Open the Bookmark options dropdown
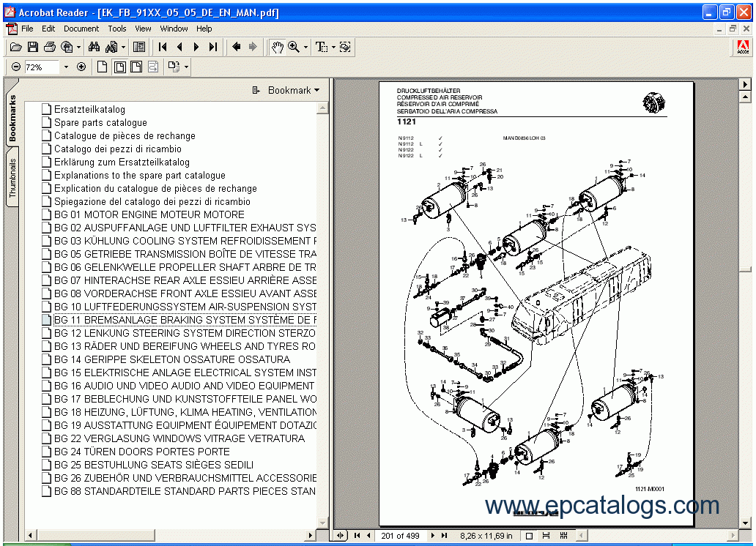Screen dimensions: 756x546 coord(294,90)
